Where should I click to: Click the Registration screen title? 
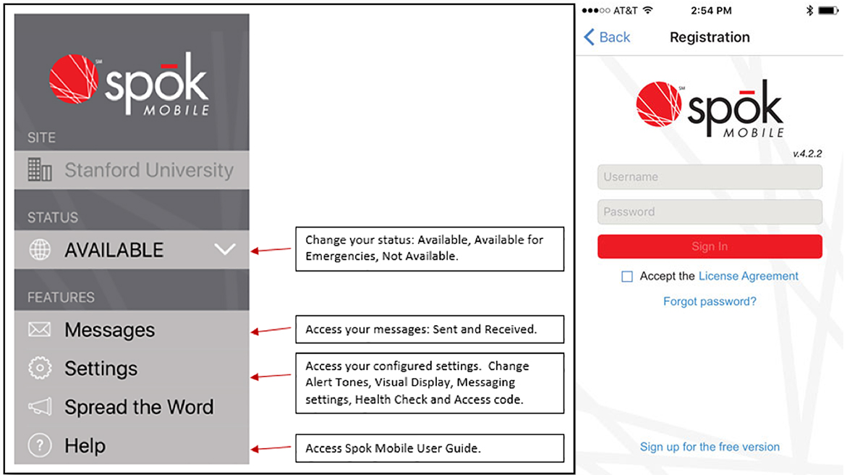pos(710,37)
